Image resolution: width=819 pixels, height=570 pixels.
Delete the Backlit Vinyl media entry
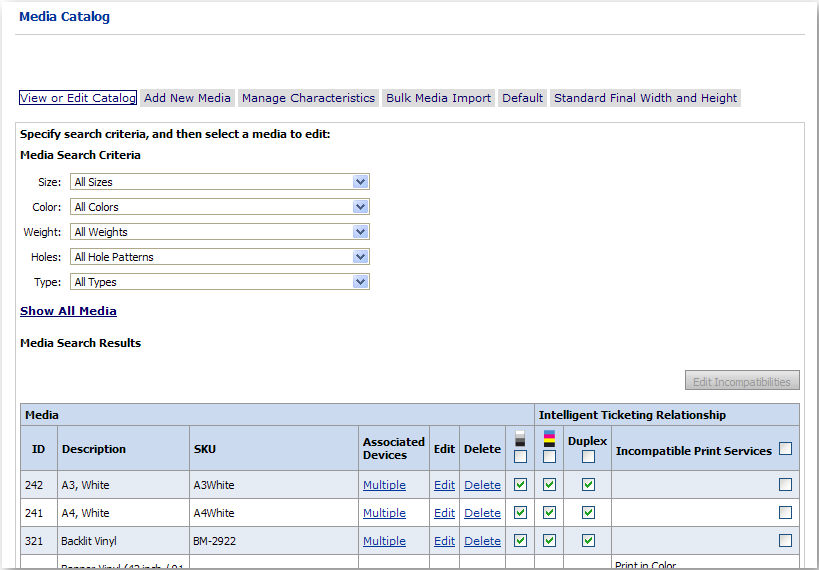[482, 541]
